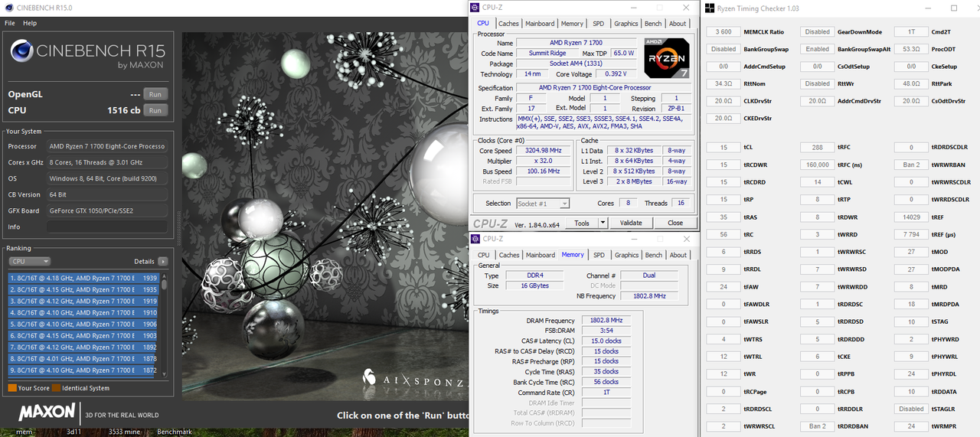Open the File menu in Cinebench
Screen dimensions: 980x437
click(x=10, y=23)
